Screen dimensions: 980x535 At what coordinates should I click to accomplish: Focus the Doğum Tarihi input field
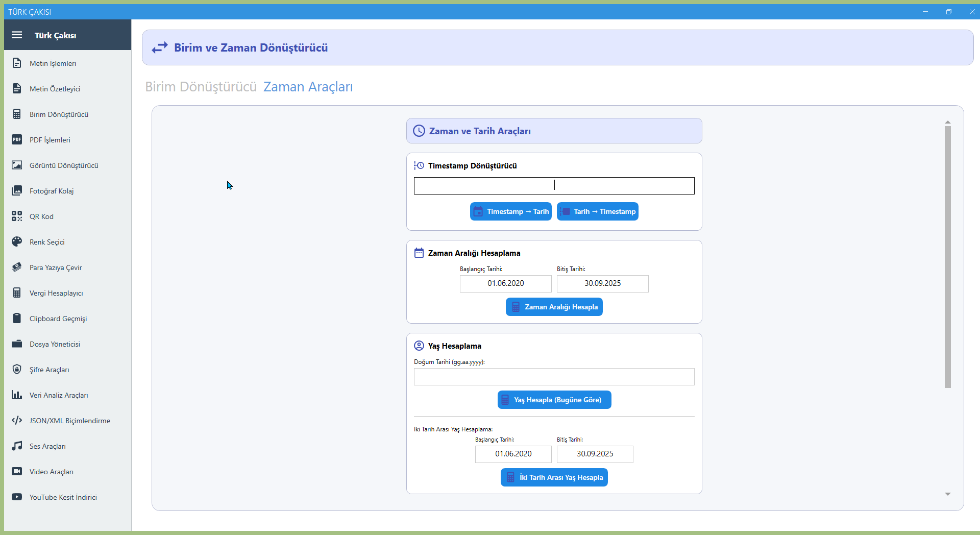(x=554, y=377)
